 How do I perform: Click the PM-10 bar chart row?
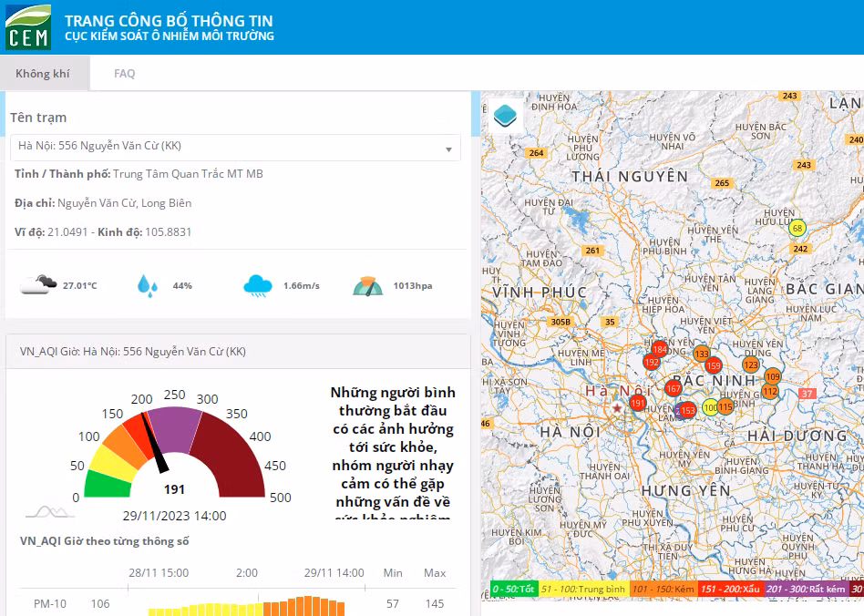pyautogui.click(x=239, y=604)
